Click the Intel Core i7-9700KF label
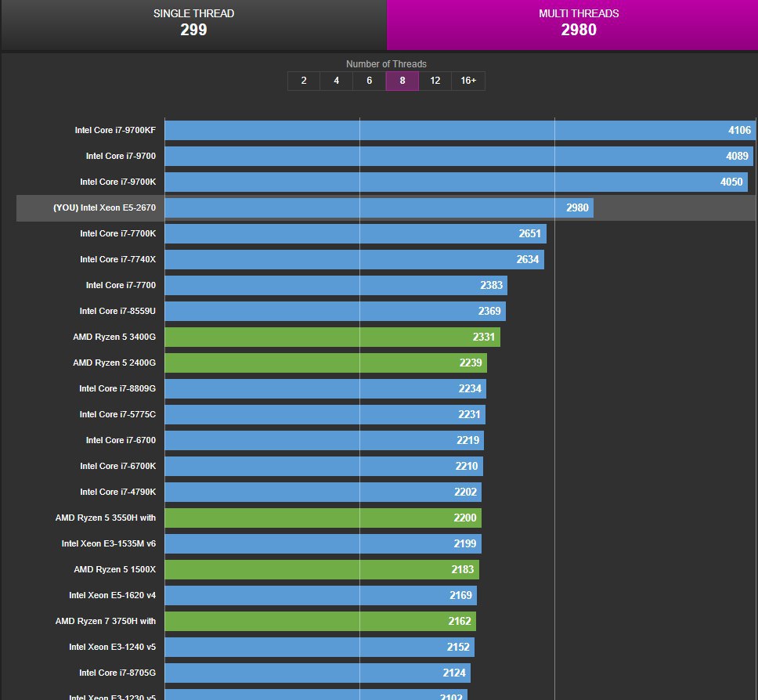This screenshot has height=700, width=758. click(115, 130)
